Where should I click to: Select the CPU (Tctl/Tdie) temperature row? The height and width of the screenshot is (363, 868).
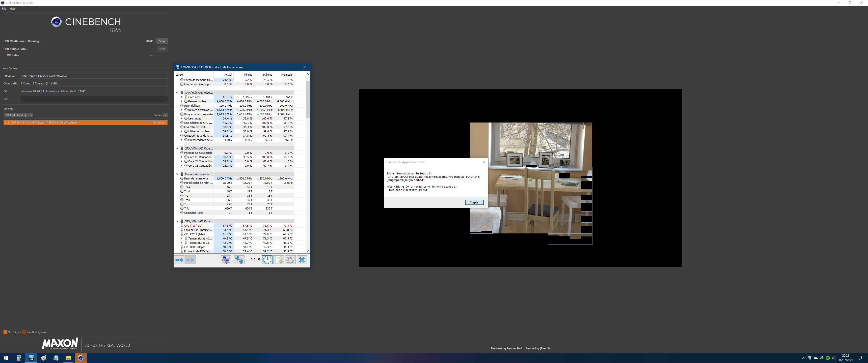(x=234, y=226)
